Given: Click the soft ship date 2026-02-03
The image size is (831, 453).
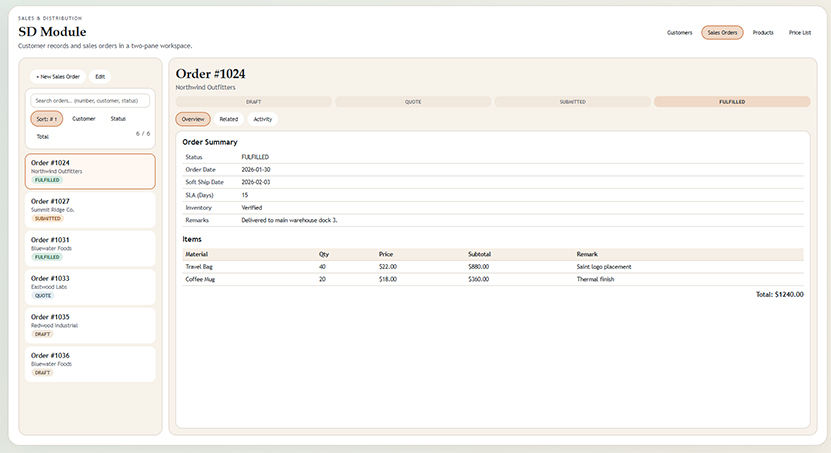Looking at the screenshot, I should coord(256,182).
